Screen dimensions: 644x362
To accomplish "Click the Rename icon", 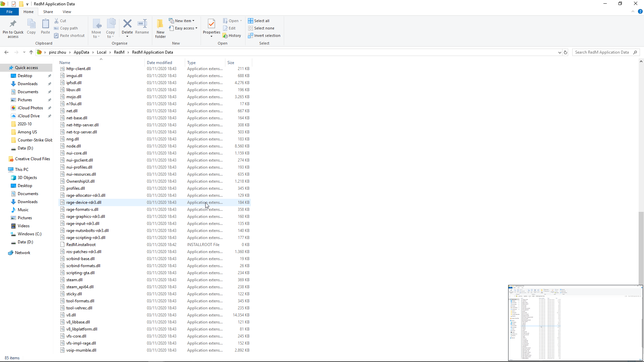I will [x=142, y=27].
